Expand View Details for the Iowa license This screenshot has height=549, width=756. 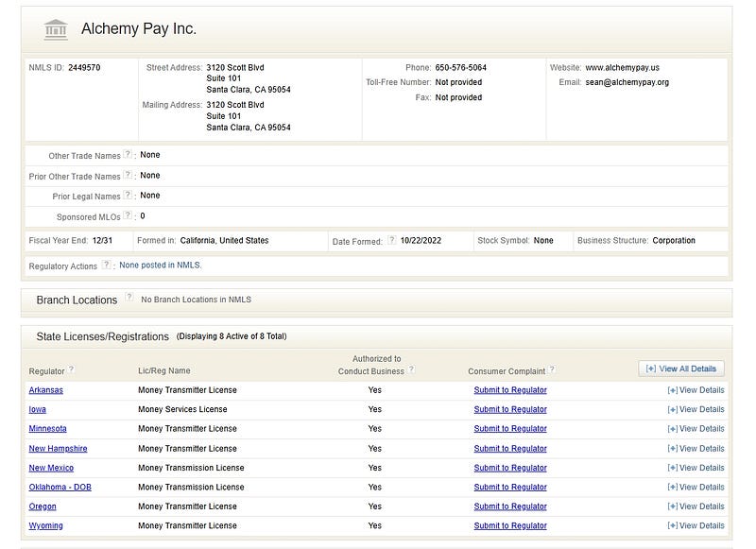coord(696,409)
